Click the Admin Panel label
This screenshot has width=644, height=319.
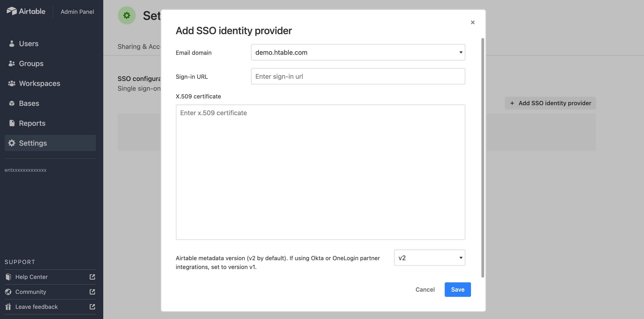[x=77, y=12]
